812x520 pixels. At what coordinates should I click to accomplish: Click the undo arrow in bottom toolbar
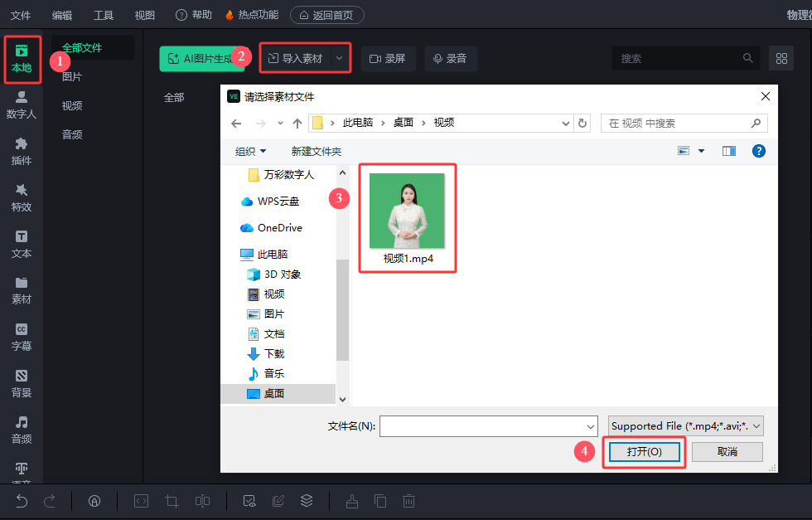click(x=22, y=501)
